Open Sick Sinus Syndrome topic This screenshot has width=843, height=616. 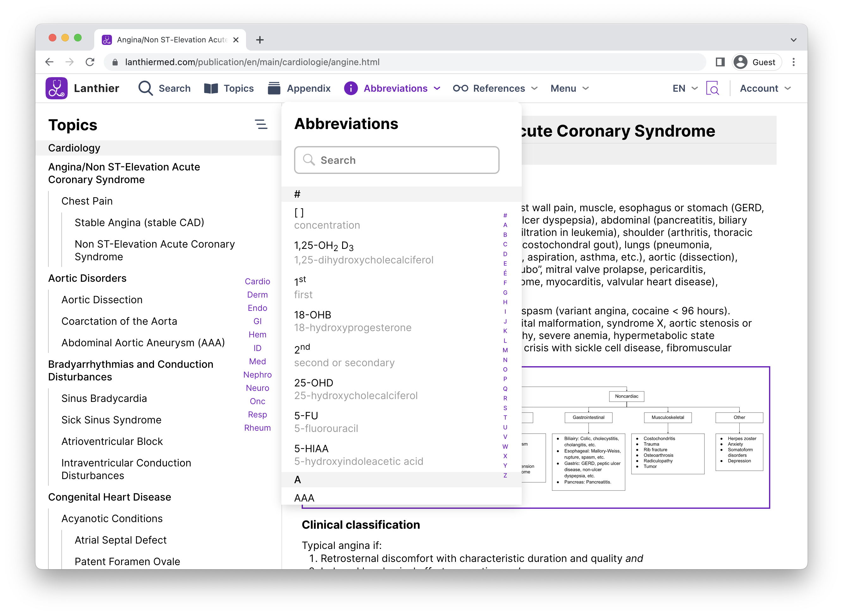(111, 420)
